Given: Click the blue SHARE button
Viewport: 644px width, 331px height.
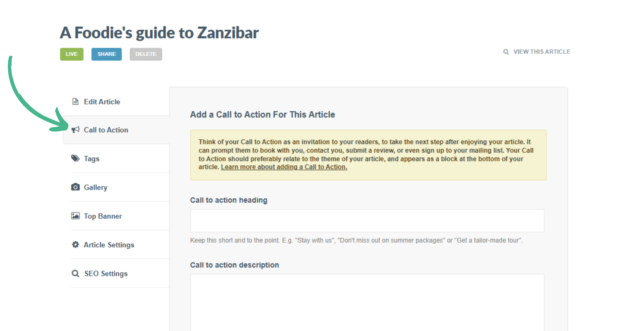Looking at the screenshot, I should (106, 54).
